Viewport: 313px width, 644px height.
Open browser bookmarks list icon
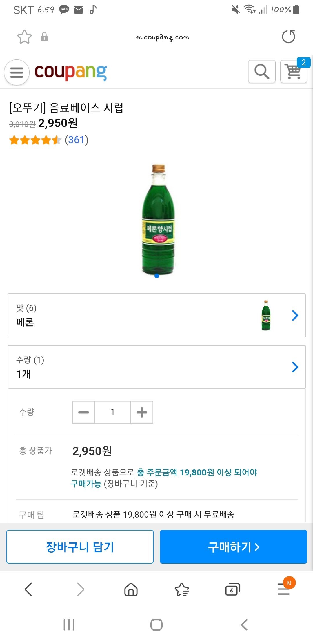tap(182, 589)
